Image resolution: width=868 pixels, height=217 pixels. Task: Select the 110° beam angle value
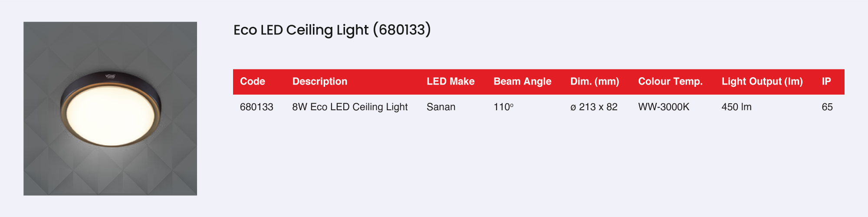coord(503,107)
